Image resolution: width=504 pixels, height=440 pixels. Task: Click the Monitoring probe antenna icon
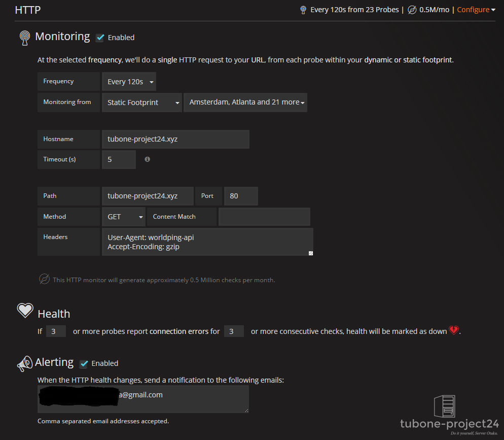coord(24,38)
